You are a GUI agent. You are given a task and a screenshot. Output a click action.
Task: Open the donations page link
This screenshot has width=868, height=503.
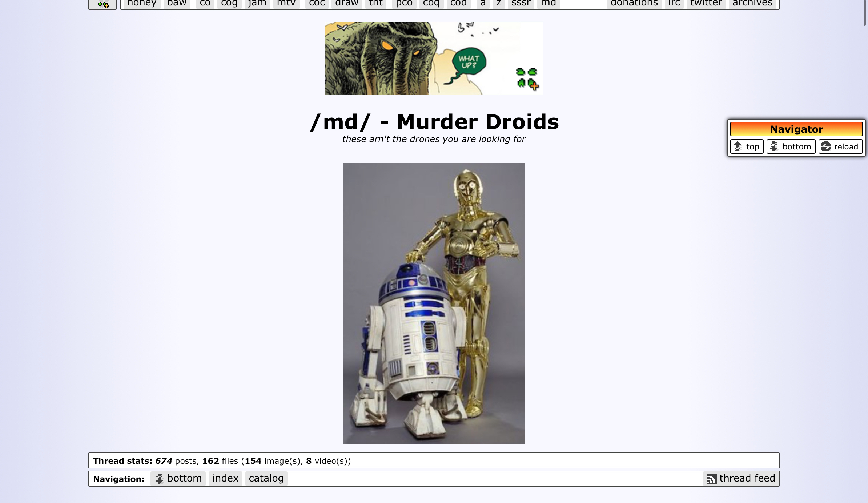click(634, 3)
